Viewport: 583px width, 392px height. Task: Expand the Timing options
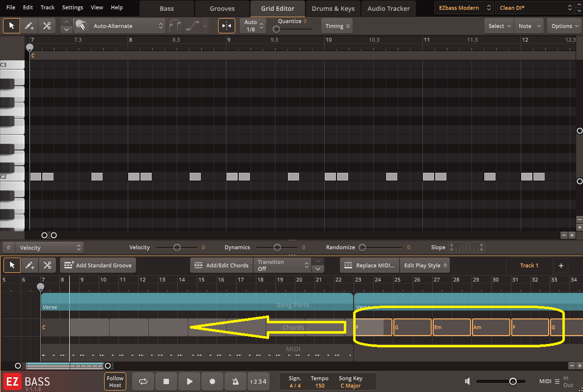(337, 26)
